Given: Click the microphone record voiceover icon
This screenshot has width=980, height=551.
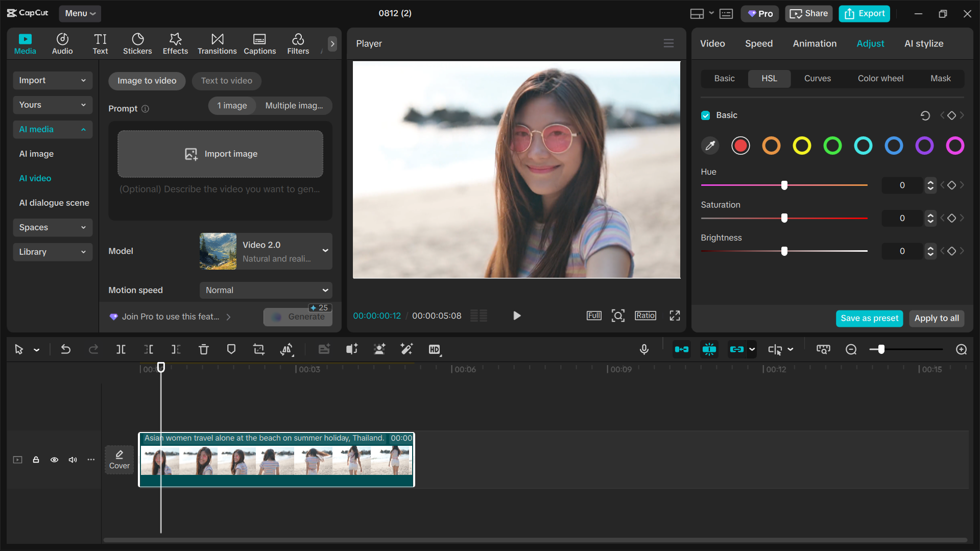Looking at the screenshot, I should [644, 349].
